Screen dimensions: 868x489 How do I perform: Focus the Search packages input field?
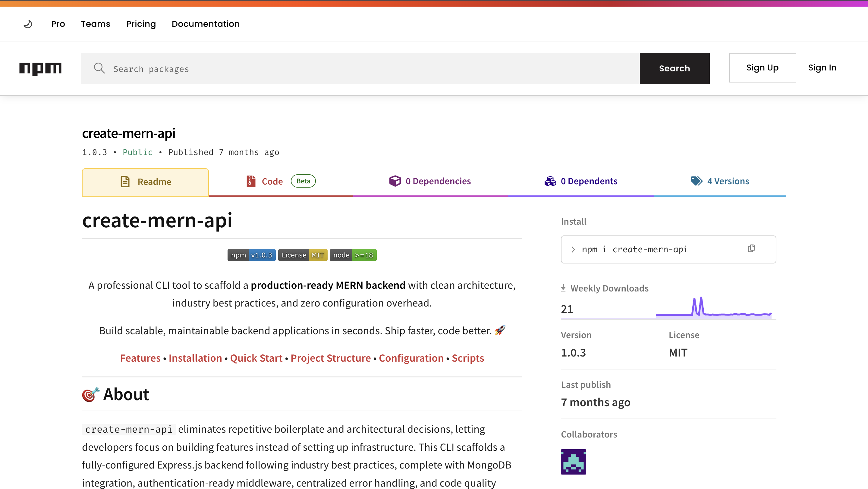[360, 69]
